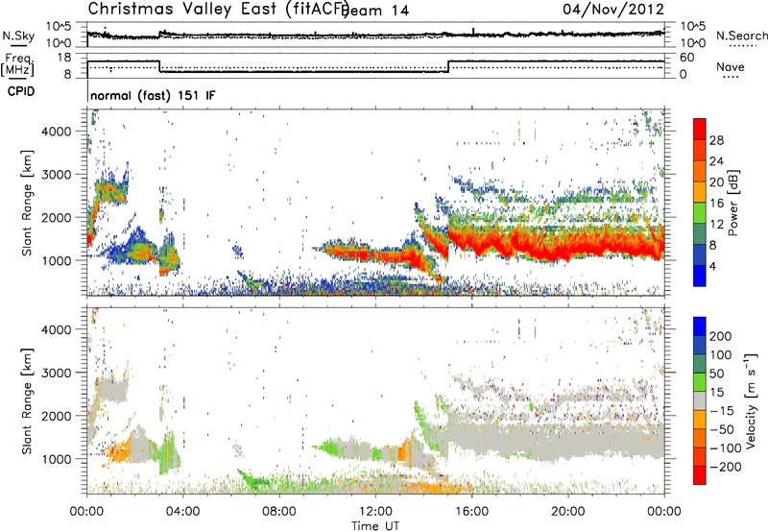Click the gray segment of the Velocity colorbar

coord(700,401)
